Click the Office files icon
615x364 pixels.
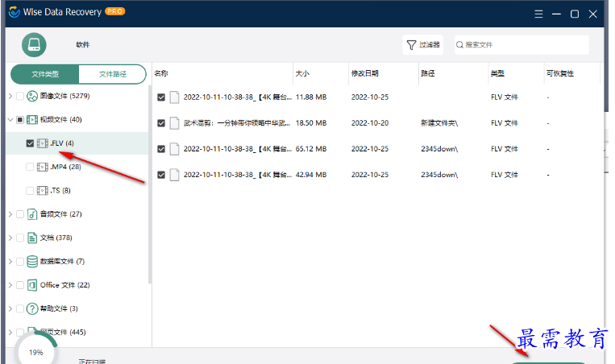pos(32,285)
